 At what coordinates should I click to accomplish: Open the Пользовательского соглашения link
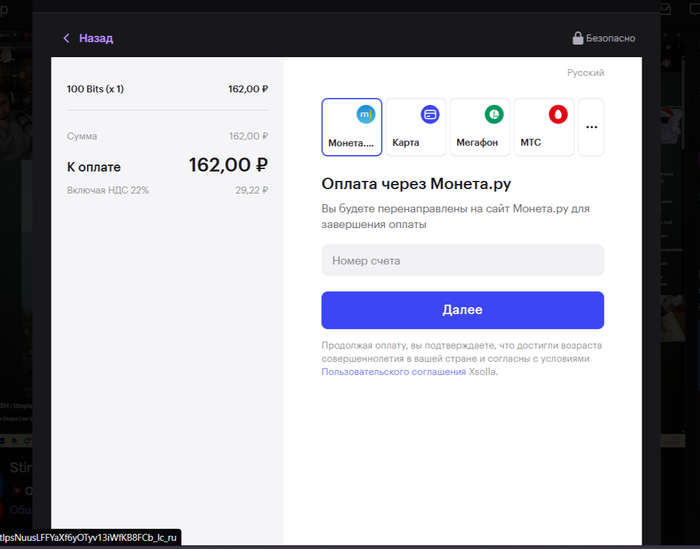coord(393,371)
